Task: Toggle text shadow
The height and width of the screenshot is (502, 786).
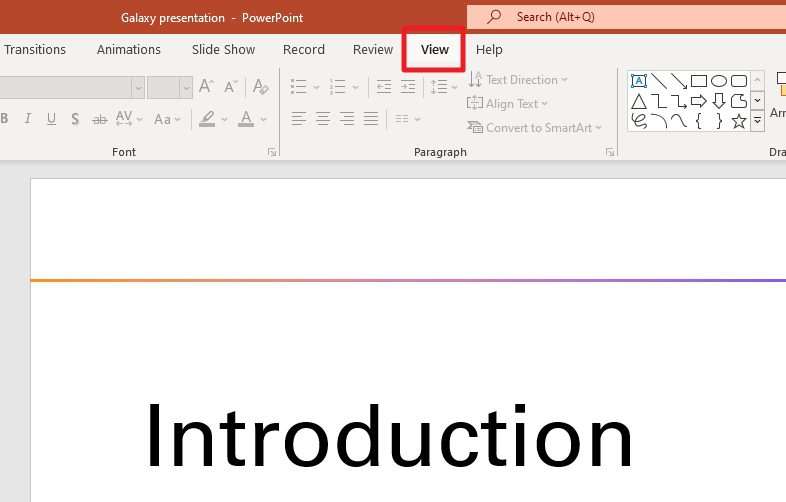Action: 75,119
